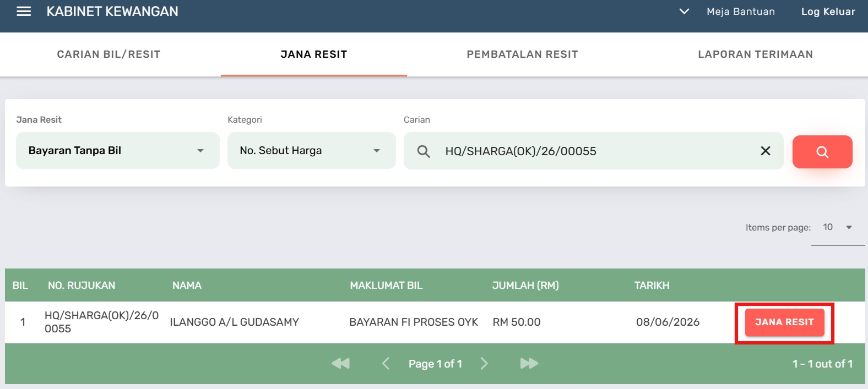
Task: Click the name ILANGGO A/L GUDASAMY
Action: click(234, 322)
